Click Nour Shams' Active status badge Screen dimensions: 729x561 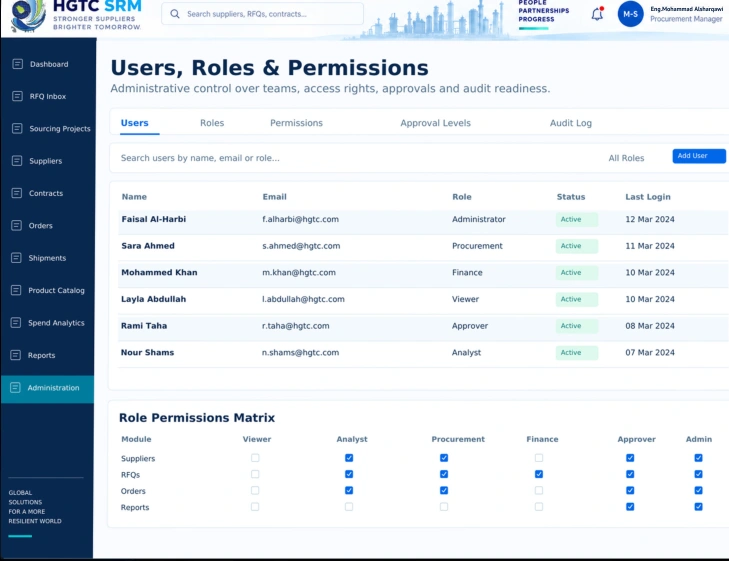577,353
